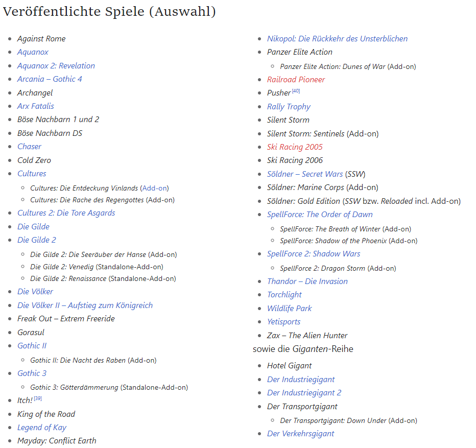
Task: Click footnote reference 39 next to Itch!
Action: pyautogui.click(x=38, y=398)
